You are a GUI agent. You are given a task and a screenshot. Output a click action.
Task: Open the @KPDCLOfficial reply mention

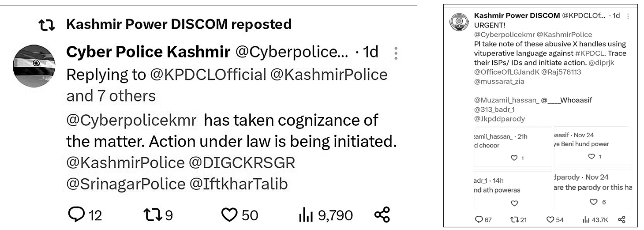(208, 75)
